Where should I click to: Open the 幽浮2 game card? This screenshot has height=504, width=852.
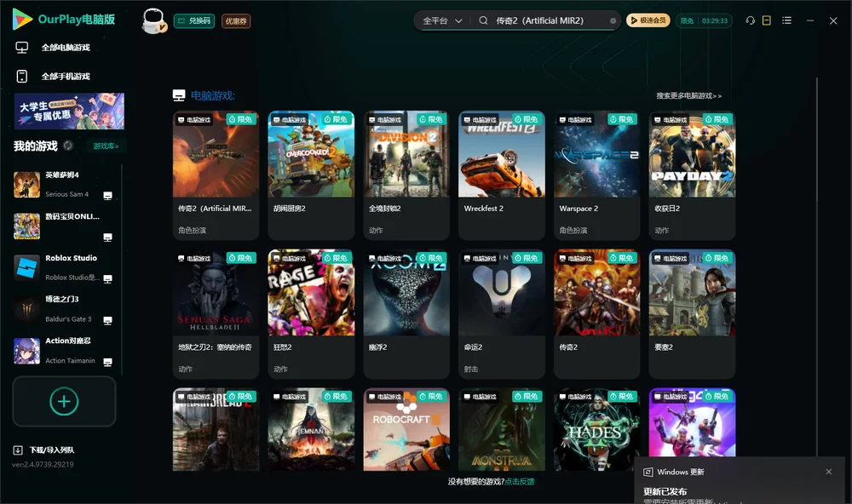point(406,314)
